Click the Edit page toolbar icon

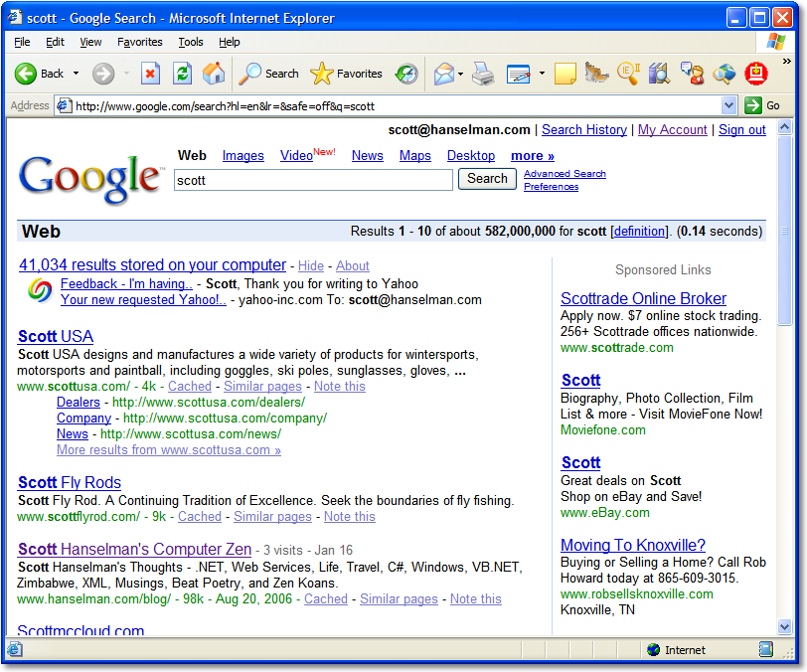[x=519, y=74]
